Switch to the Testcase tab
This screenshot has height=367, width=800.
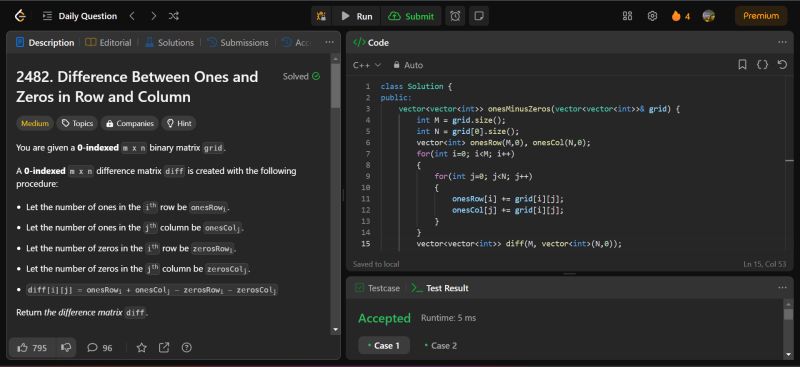coord(377,288)
